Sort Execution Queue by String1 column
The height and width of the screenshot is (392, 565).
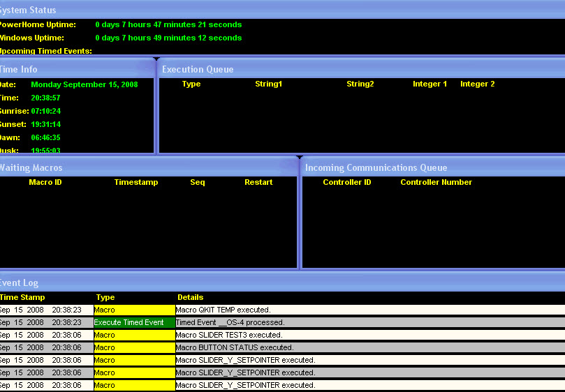coord(268,84)
